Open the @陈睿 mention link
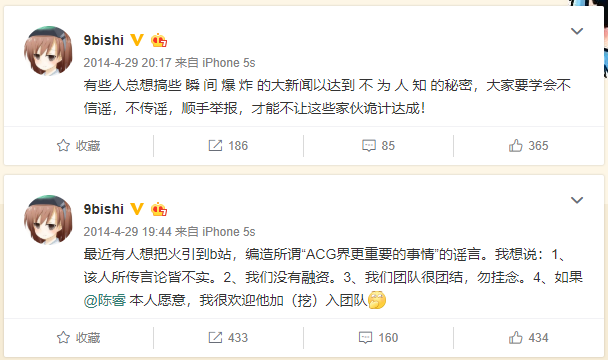The width and height of the screenshot is (608, 360). coord(105,300)
